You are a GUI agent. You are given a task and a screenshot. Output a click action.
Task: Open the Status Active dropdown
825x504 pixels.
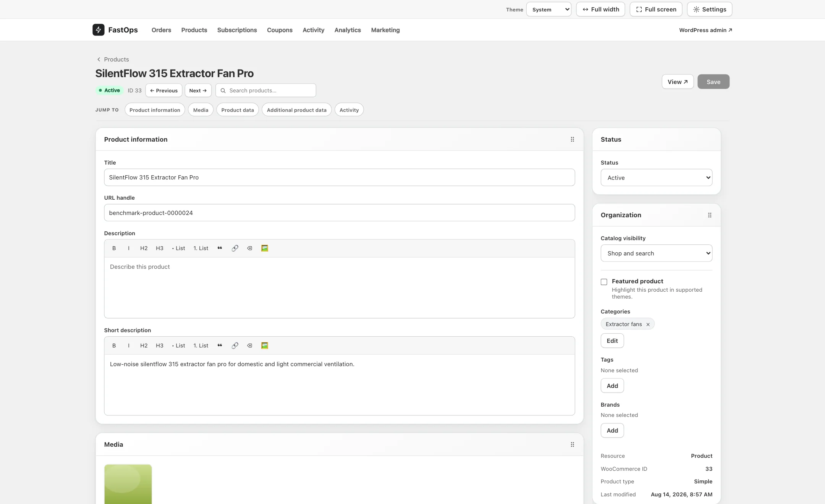click(x=656, y=178)
